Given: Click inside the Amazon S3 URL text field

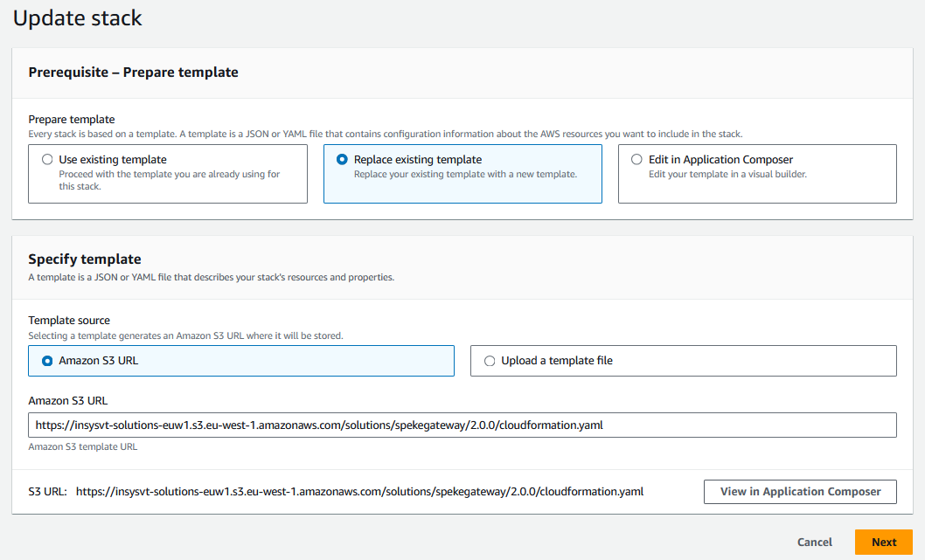Looking at the screenshot, I should coord(462,425).
